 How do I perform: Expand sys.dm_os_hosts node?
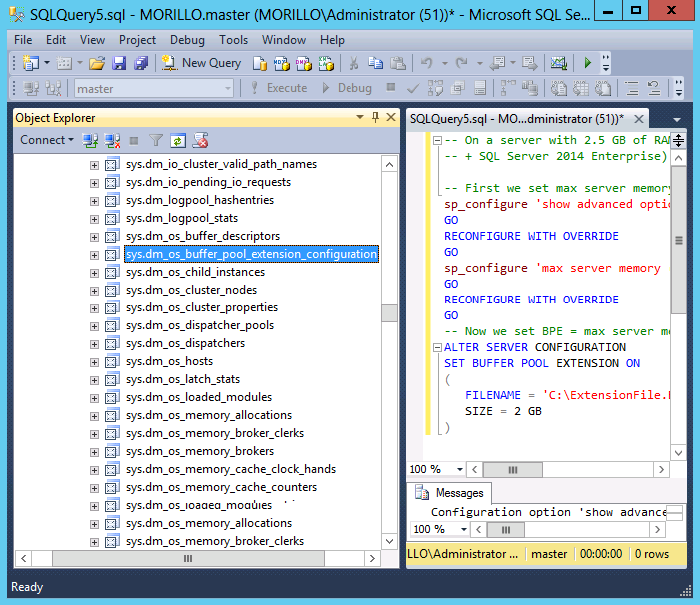point(94,362)
